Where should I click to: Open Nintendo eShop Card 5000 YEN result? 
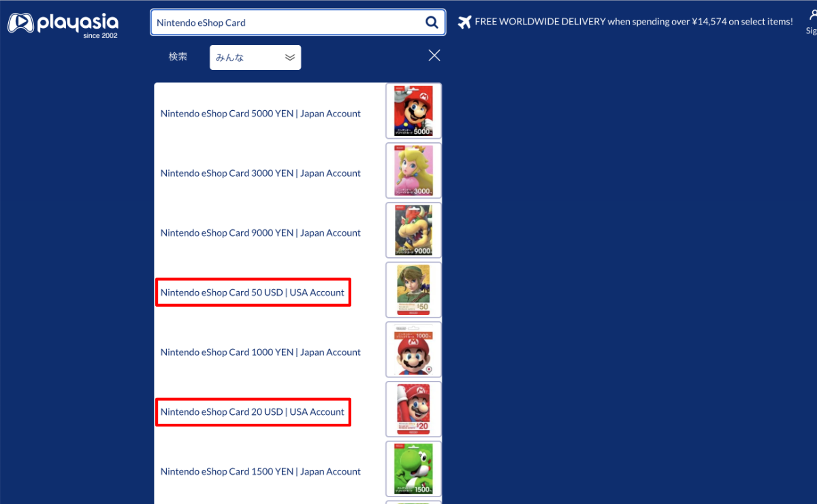tap(260, 114)
